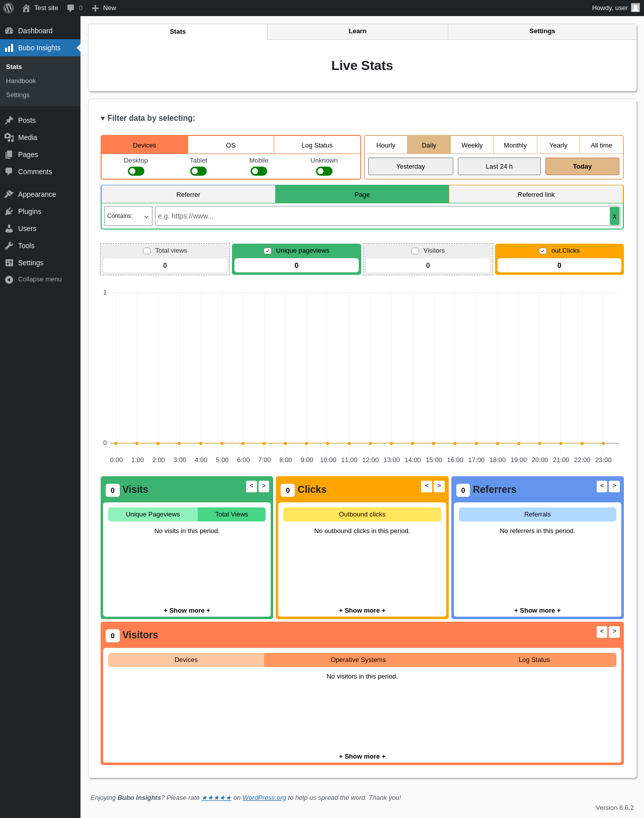Go to previous page in Visitors panel

pyautogui.click(x=602, y=632)
